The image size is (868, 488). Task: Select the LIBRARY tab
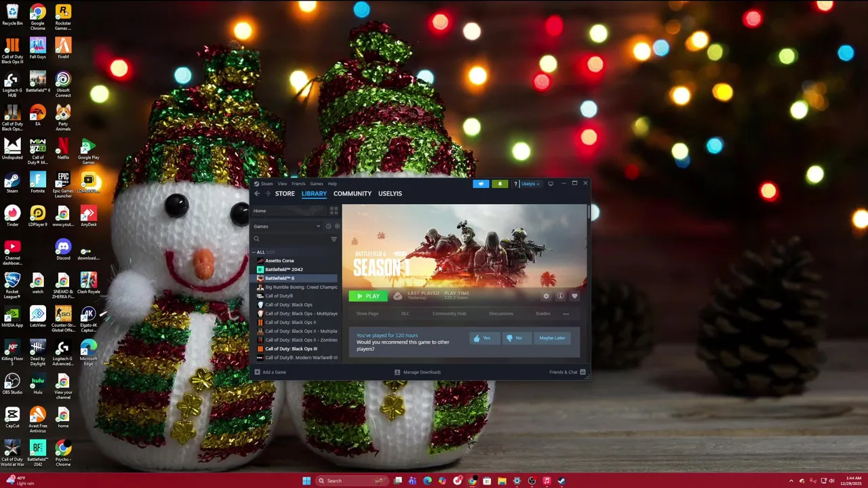[x=314, y=194]
